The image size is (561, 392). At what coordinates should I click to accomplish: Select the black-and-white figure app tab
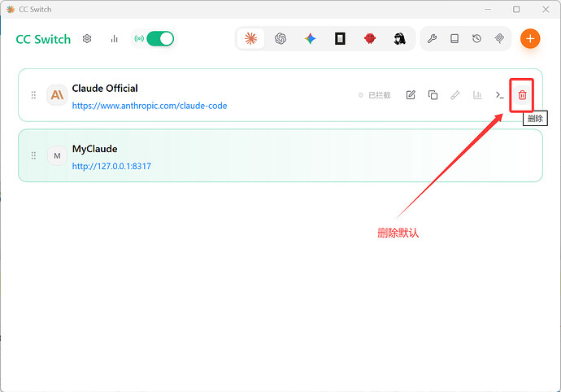399,38
